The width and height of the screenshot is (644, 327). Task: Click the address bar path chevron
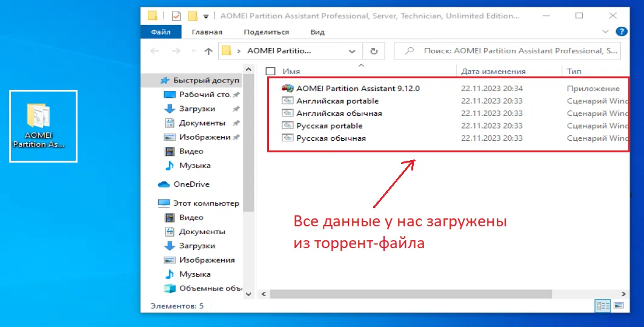(x=239, y=52)
